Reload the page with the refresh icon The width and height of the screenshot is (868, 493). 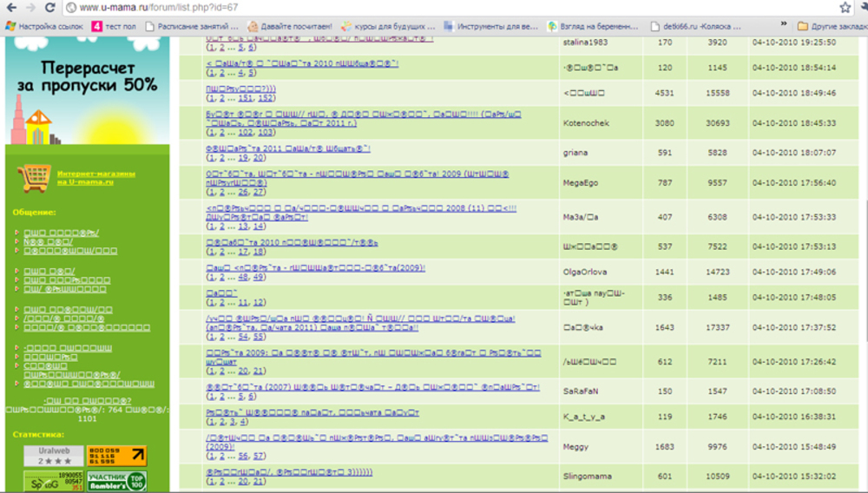point(50,8)
